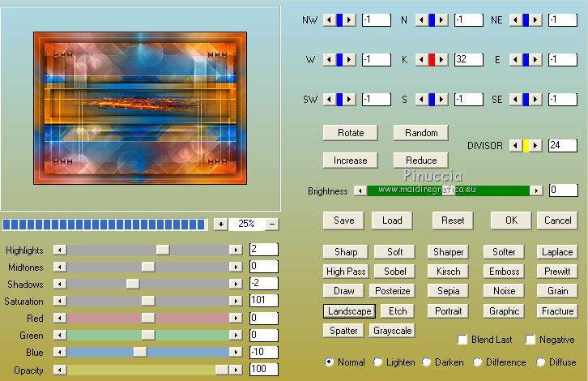Apply the Emboss preset

(504, 272)
